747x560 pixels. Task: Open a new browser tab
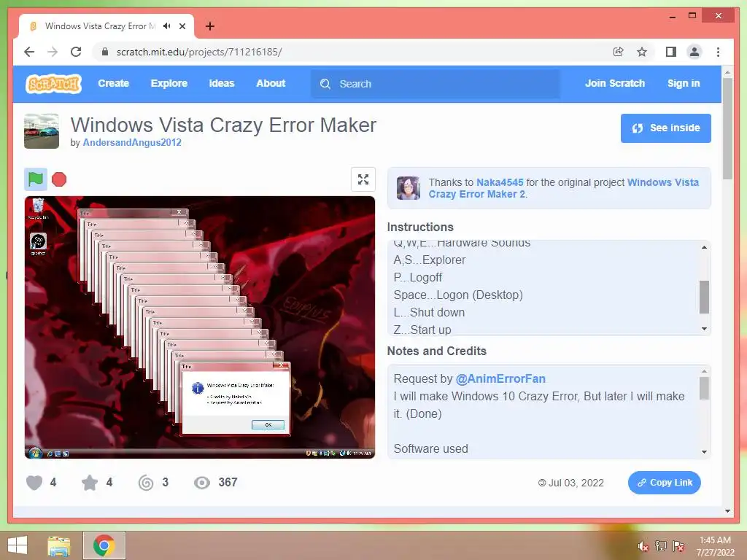click(x=209, y=26)
